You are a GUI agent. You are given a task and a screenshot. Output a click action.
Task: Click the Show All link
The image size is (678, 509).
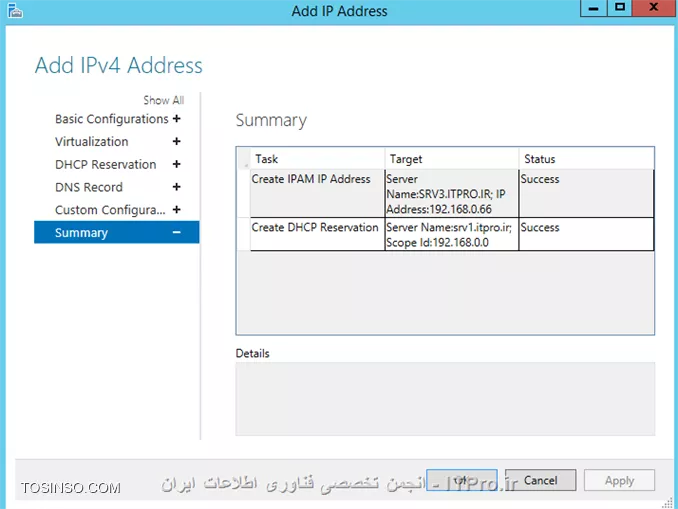click(x=163, y=100)
